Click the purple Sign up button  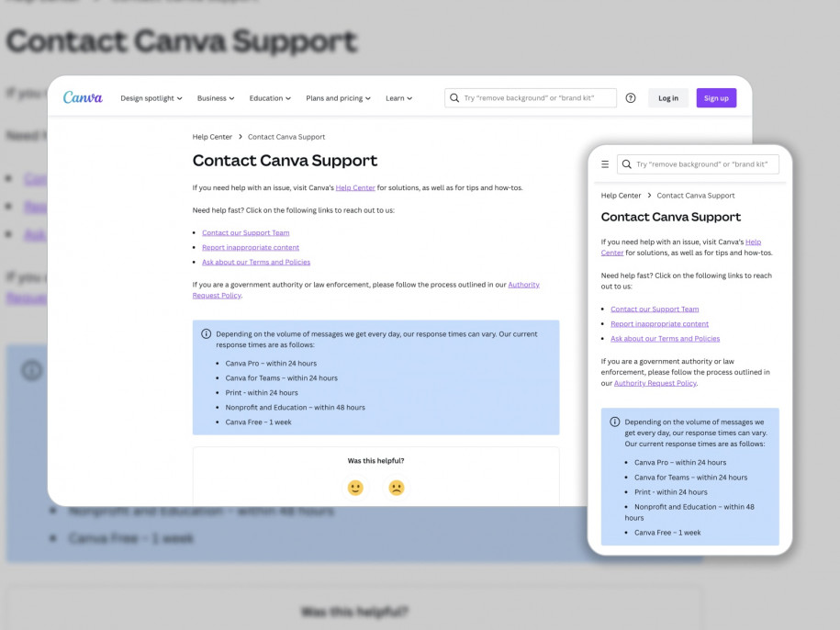click(x=716, y=97)
